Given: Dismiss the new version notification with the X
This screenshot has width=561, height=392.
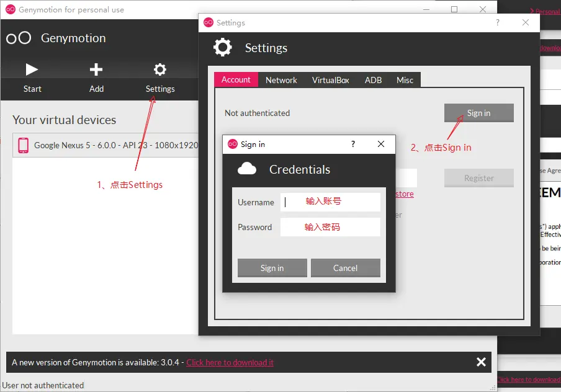Looking at the screenshot, I should coord(481,362).
